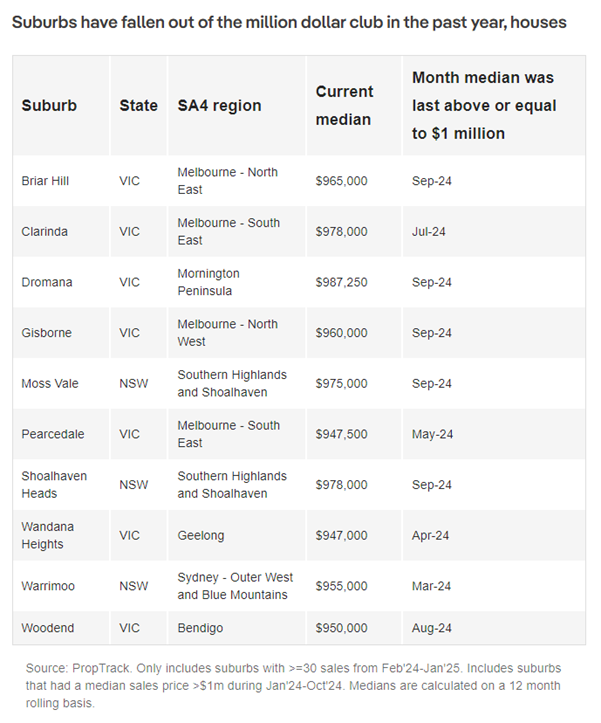Click the table title heading text
Viewport: 601px width, 723px height.
(289, 22)
